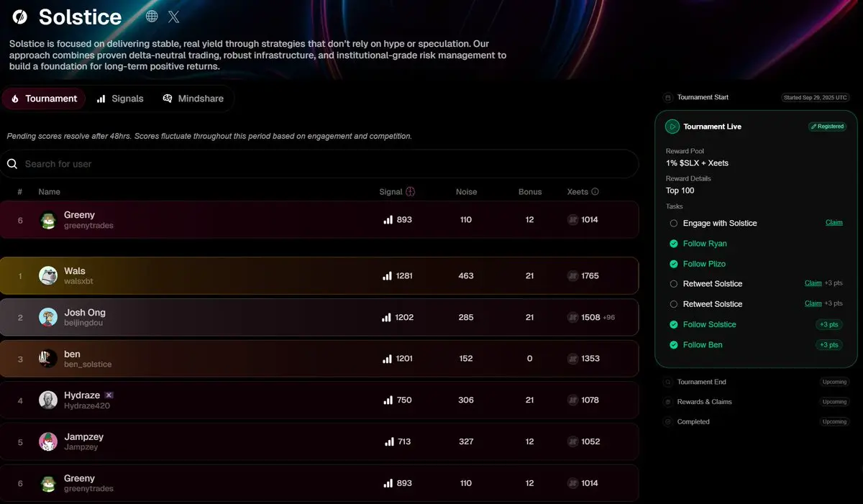Click the magnifier icon in the search bar
Viewport: 863px width, 504px height.
click(12, 164)
